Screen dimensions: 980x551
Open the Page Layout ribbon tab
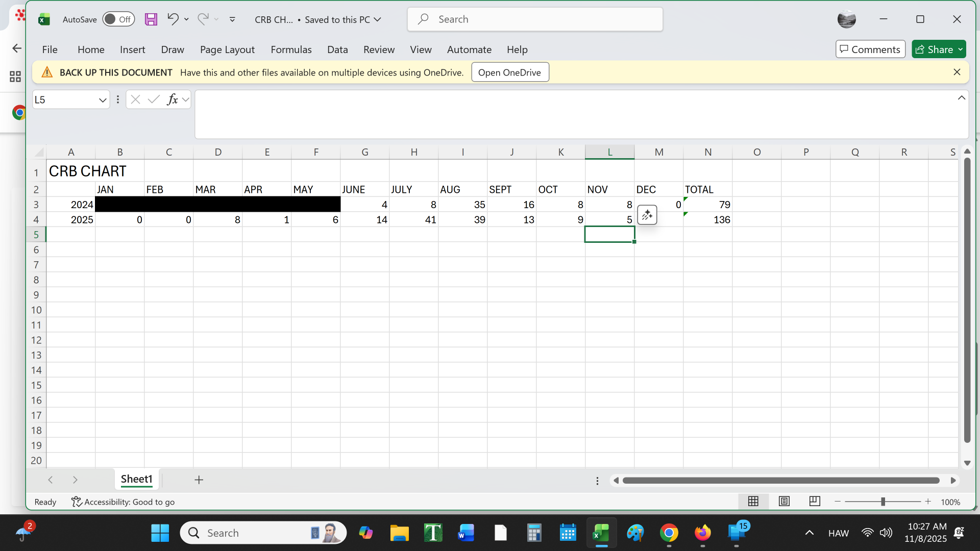pos(227,49)
